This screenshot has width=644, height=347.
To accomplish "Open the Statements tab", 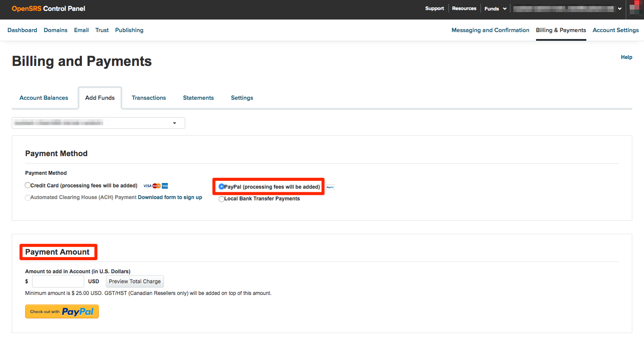I will [198, 98].
